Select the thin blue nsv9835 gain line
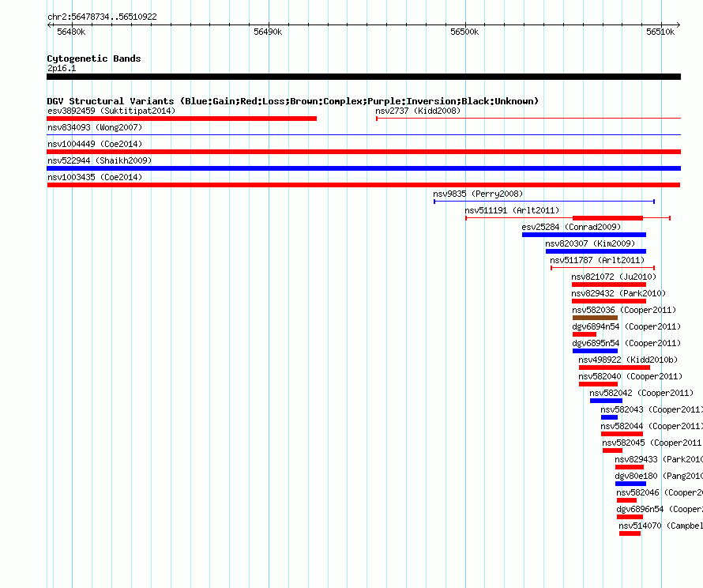This screenshot has height=588, width=703. point(544,202)
